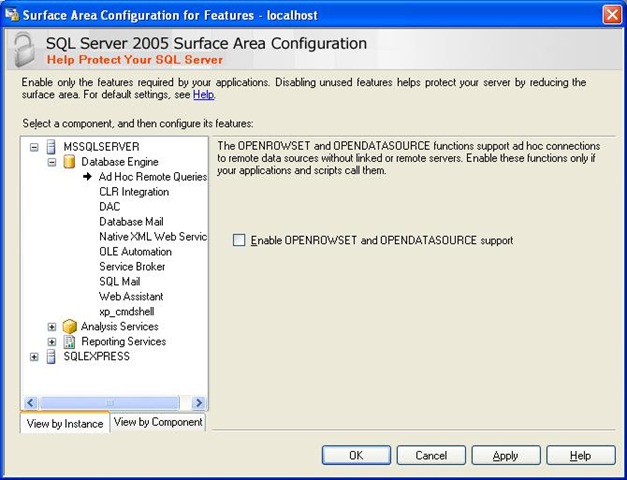Switch to View by Instance tab
Screen dimensions: 627x480
(x=65, y=423)
